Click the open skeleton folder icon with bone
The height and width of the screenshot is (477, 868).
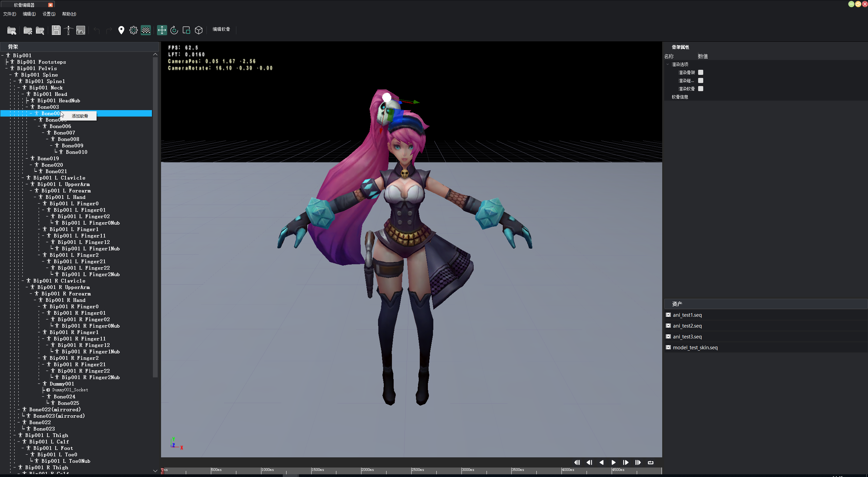pyautogui.click(x=28, y=30)
